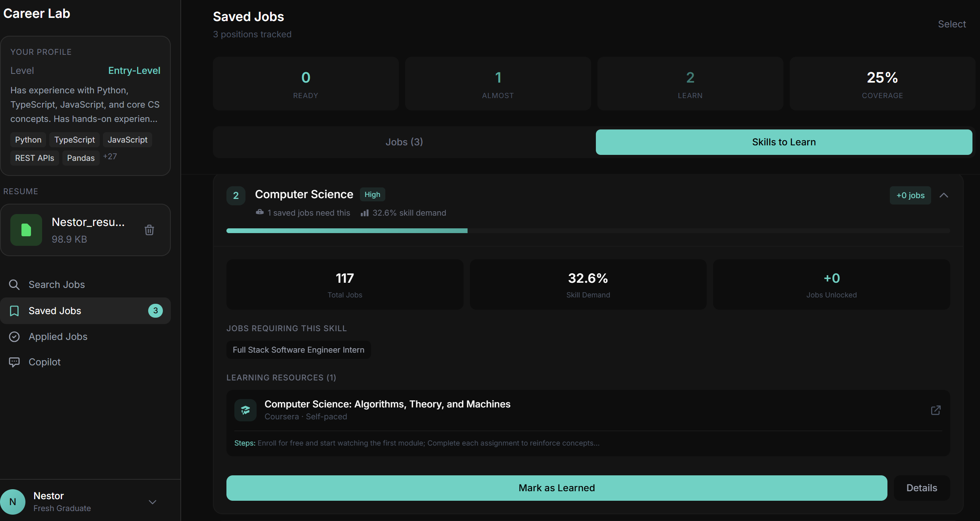
Task: Click the +0 jobs badge
Action: pyautogui.click(x=910, y=195)
